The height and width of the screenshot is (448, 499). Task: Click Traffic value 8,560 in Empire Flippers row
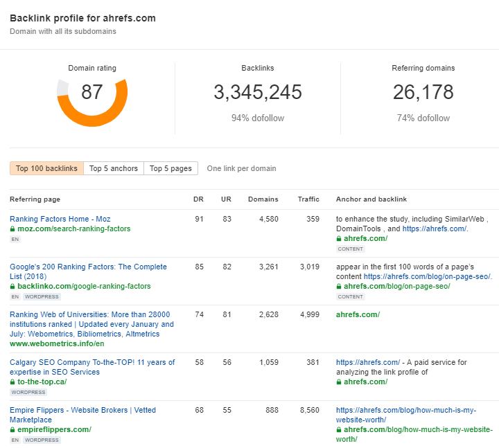(x=310, y=410)
